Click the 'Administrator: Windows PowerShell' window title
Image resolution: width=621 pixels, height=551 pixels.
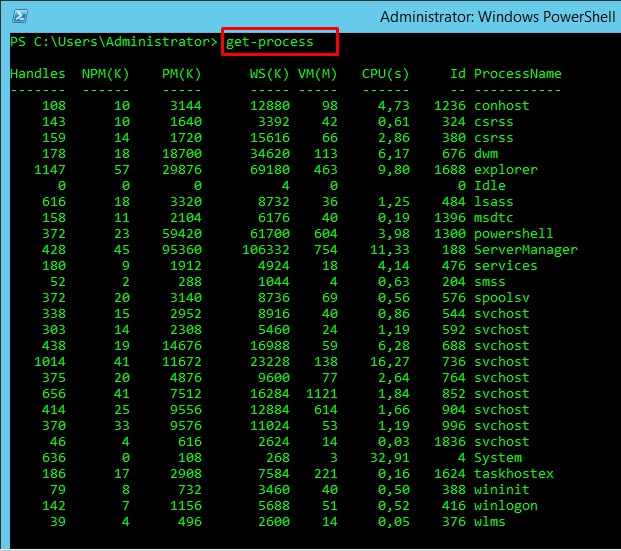[x=497, y=17]
